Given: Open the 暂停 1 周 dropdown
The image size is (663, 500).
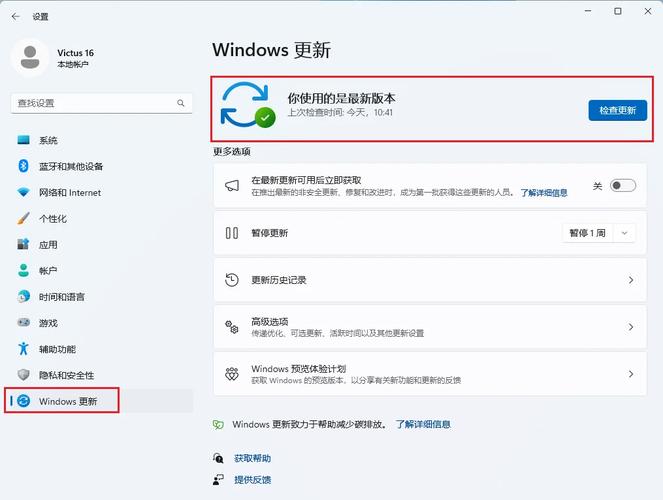Looking at the screenshot, I should point(599,233).
